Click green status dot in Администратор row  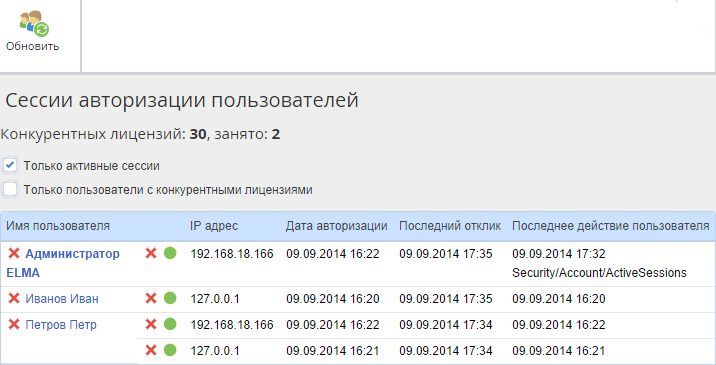(x=170, y=253)
